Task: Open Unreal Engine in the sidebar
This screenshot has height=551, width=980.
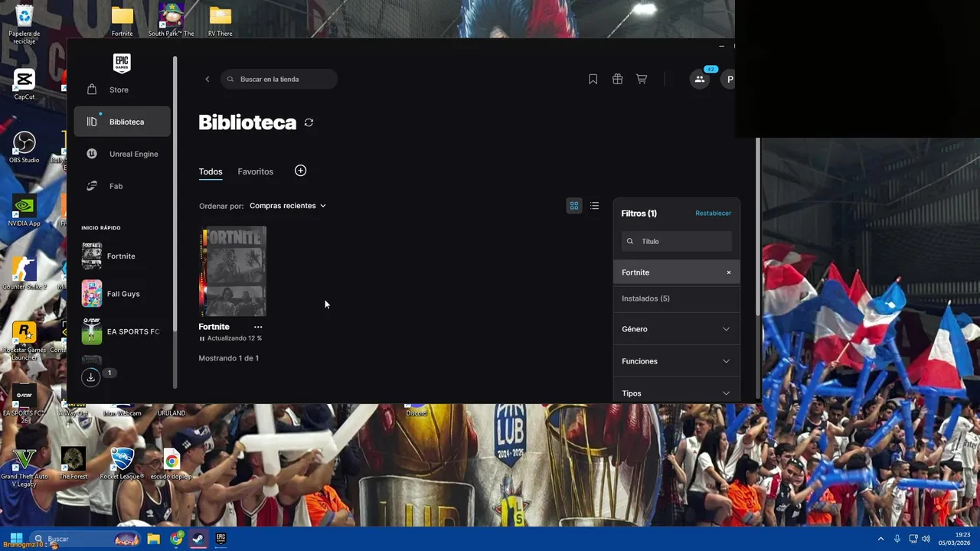Action: click(x=122, y=154)
